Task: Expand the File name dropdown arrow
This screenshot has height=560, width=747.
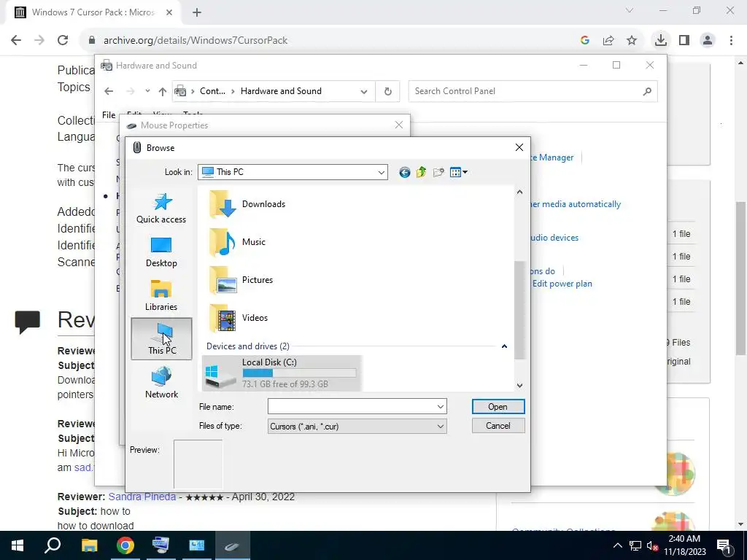Action: 441,407
